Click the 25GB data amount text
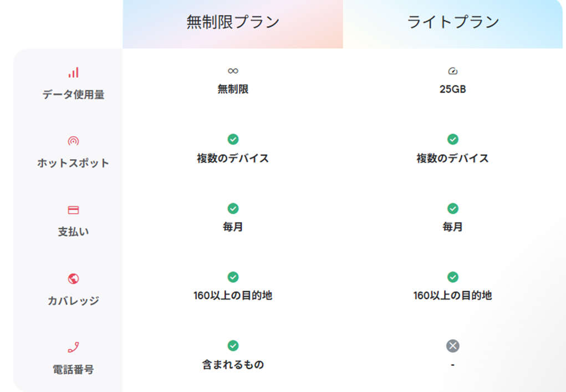 pyautogui.click(x=452, y=89)
